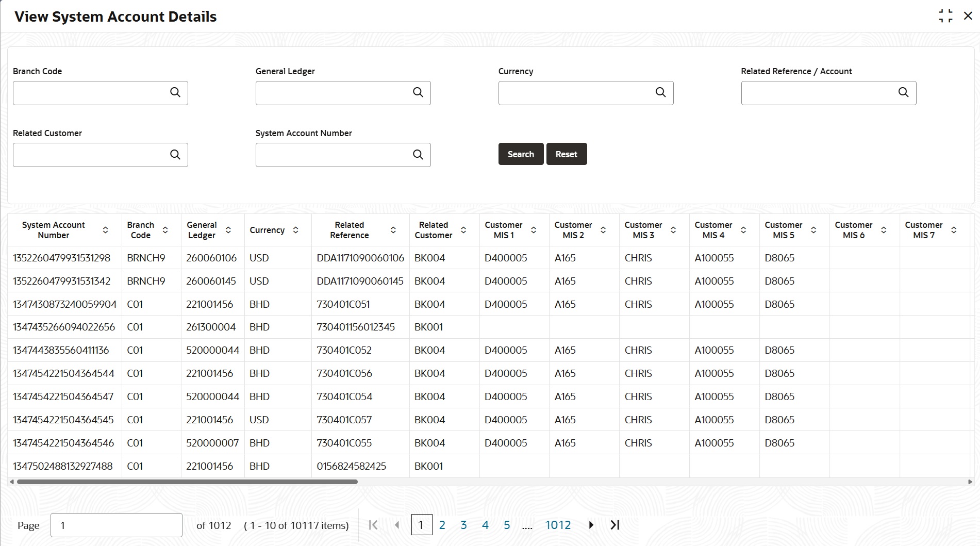Click the Reset button
The width and height of the screenshot is (980, 546).
coord(567,154)
